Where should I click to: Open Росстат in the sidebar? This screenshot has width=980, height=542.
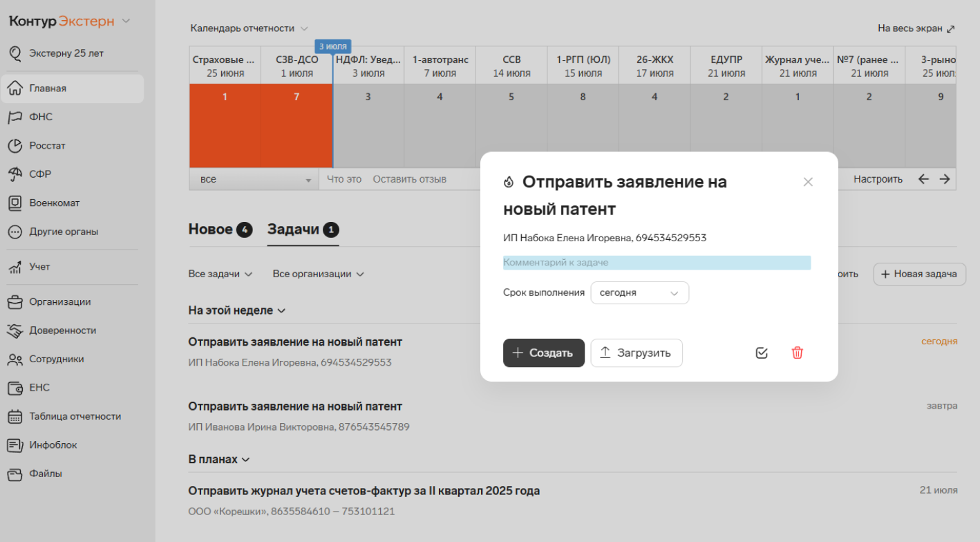coord(47,146)
